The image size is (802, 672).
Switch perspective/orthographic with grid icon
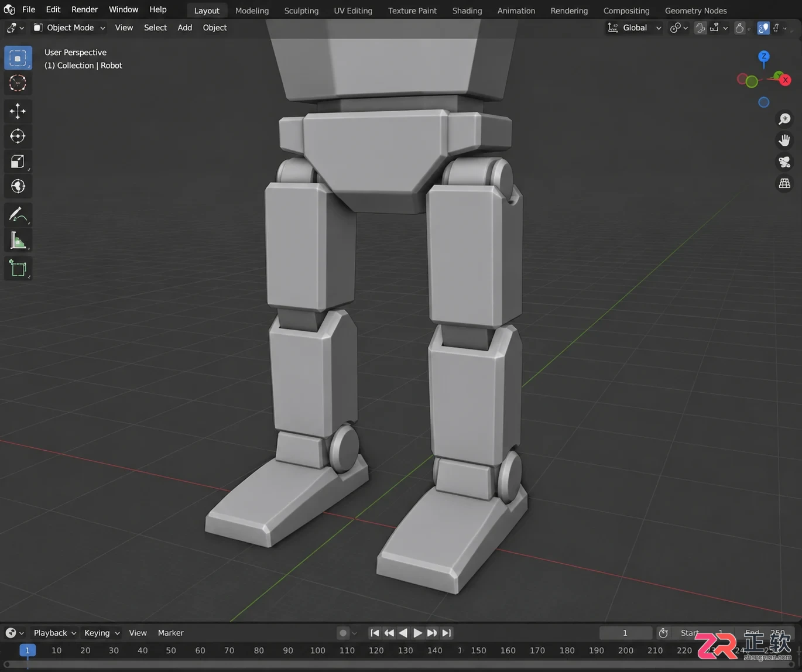coord(784,184)
